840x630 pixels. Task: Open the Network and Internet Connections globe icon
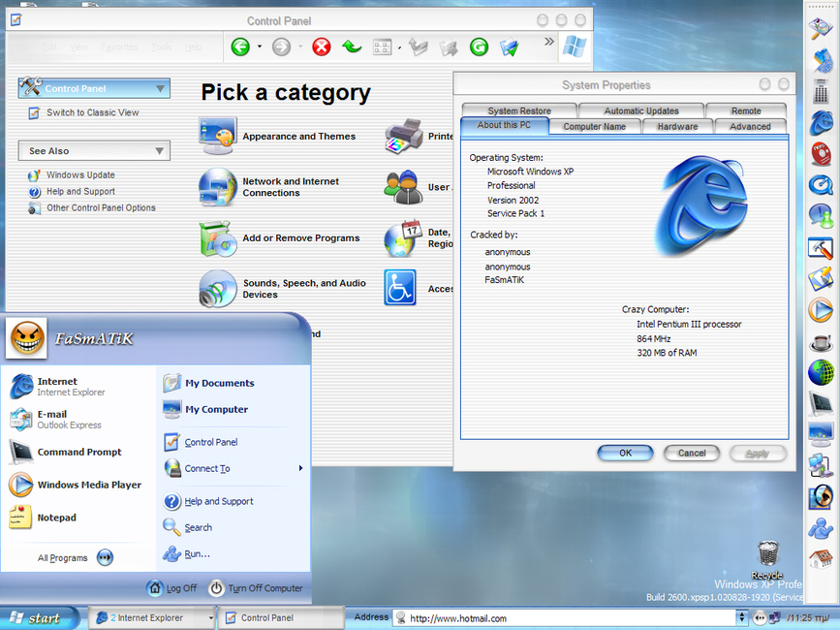pyautogui.click(x=217, y=187)
